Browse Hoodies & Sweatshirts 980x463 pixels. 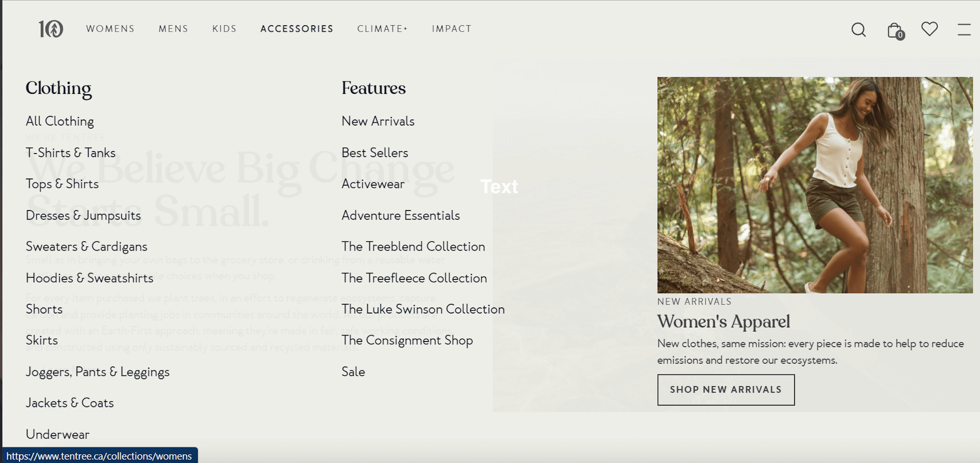click(89, 278)
